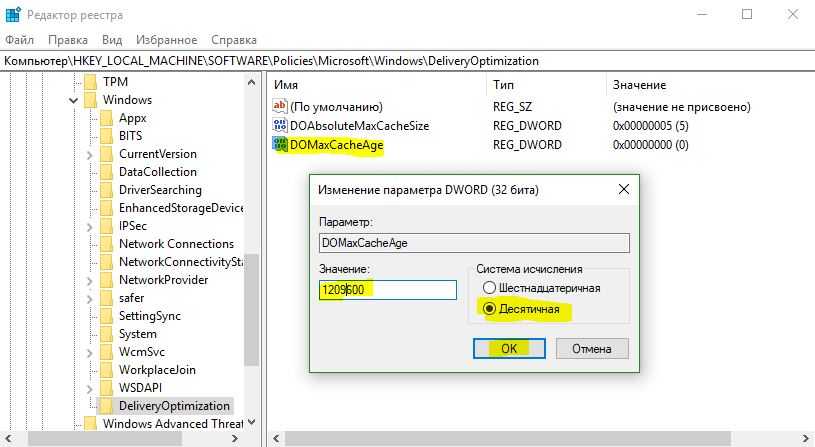Click the DOAbsoluteMaxCacheSize DWORD icon
The height and width of the screenshot is (447, 815).
click(280, 126)
